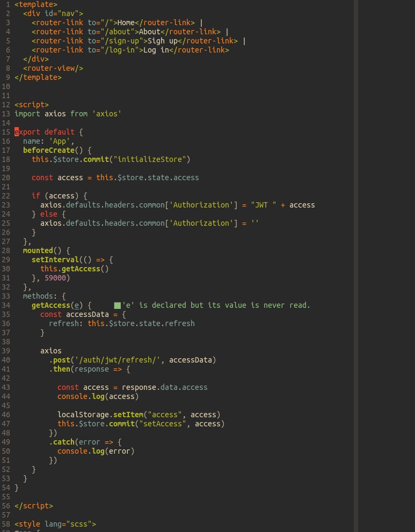Click the opening <script> tag on line 12
The image size is (415, 532).
(x=32, y=105)
